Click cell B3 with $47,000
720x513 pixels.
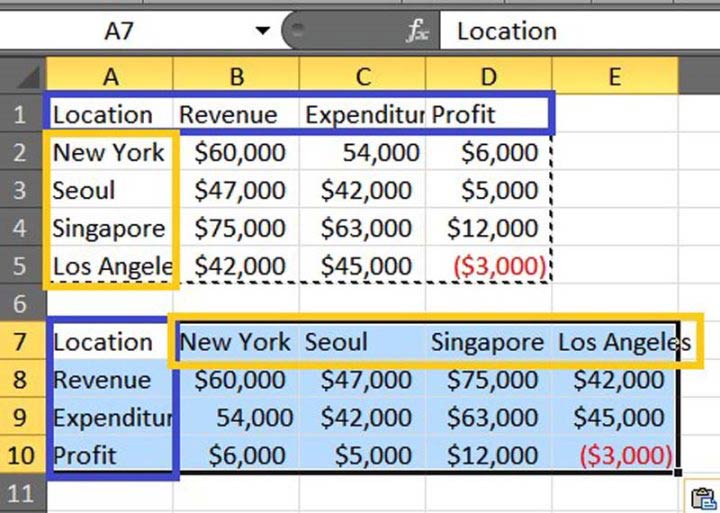(236, 189)
